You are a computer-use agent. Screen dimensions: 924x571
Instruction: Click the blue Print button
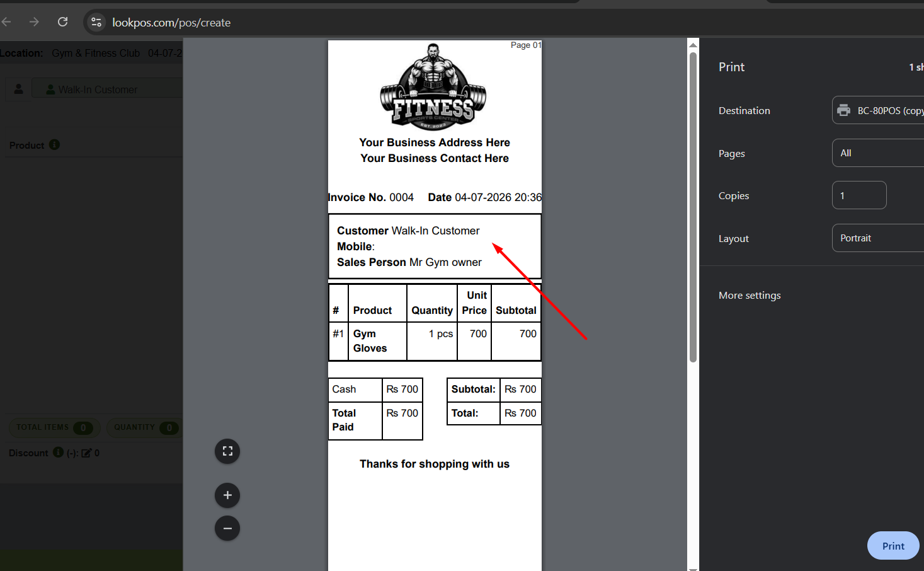coord(893,546)
